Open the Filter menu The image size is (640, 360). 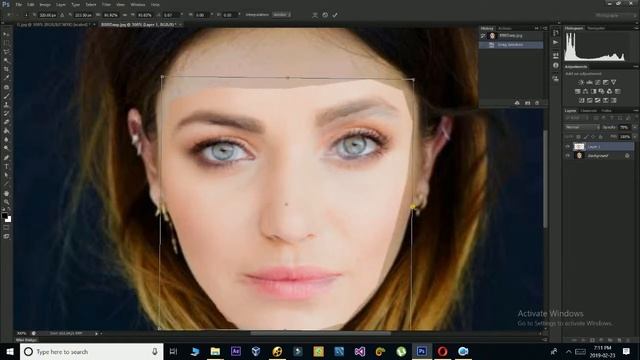[107, 4]
